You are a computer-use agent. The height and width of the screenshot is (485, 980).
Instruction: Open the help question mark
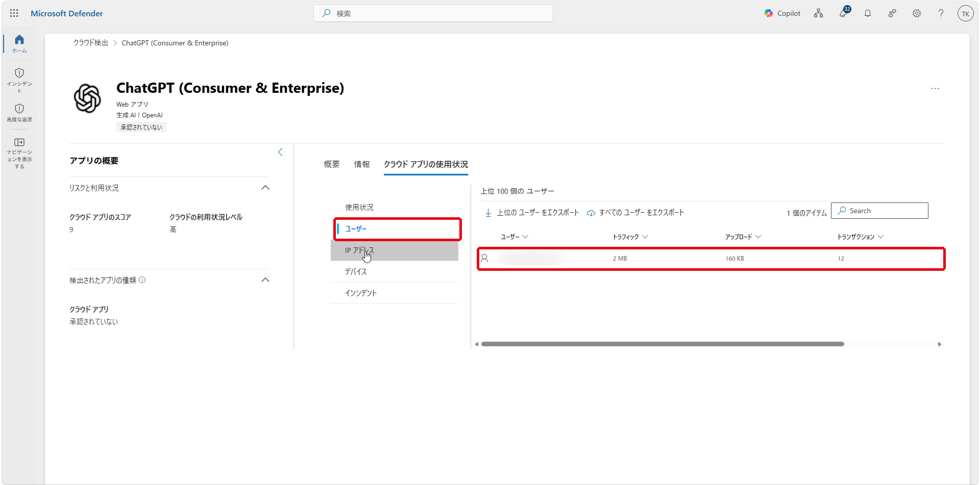tap(941, 13)
